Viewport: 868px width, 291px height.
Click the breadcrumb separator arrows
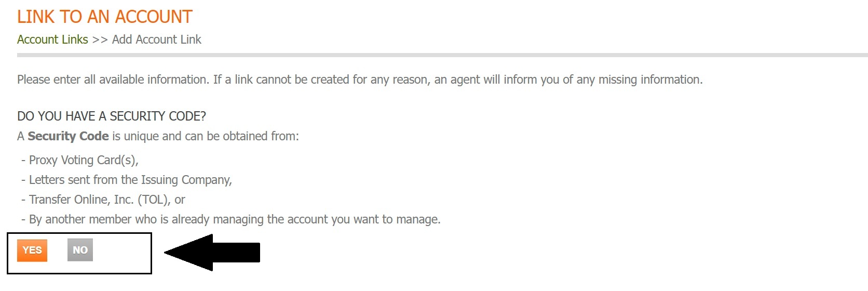click(x=100, y=39)
